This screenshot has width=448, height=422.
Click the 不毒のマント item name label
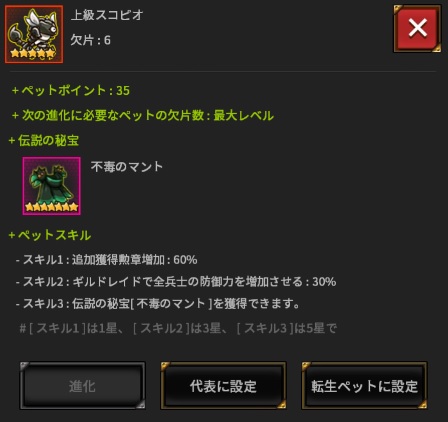[x=127, y=166]
